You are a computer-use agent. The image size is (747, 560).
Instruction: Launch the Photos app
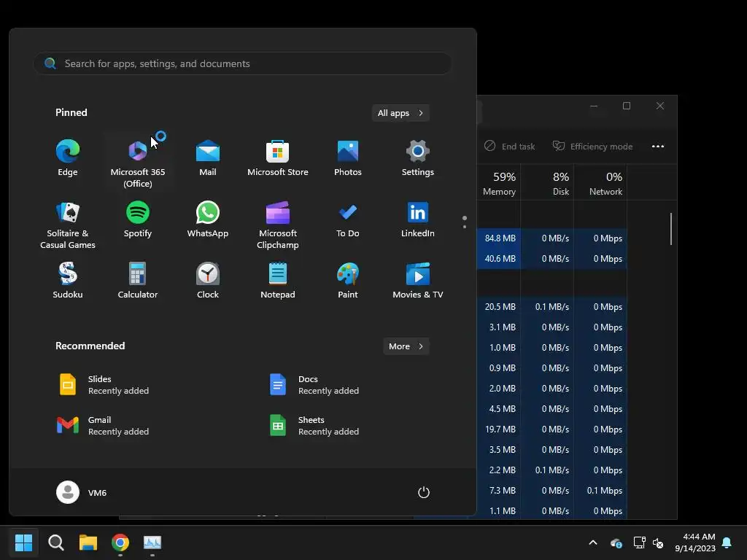coord(348,158)
